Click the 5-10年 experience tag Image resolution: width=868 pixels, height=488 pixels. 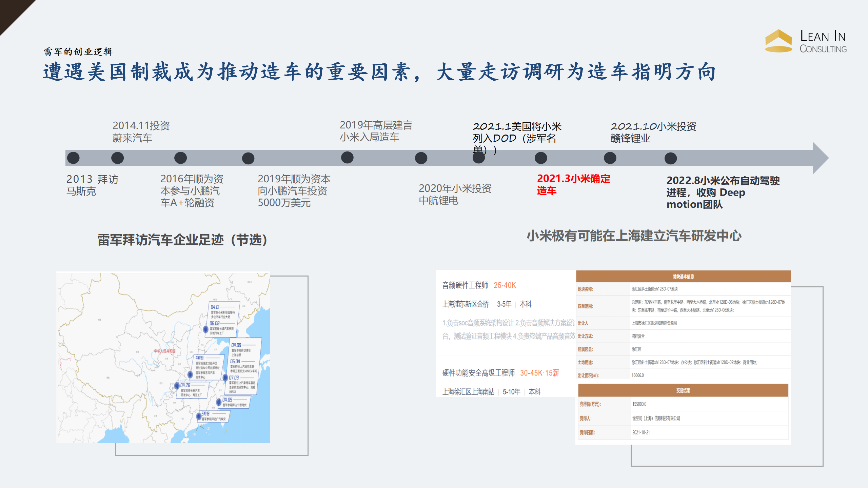[x=512, y=392]
